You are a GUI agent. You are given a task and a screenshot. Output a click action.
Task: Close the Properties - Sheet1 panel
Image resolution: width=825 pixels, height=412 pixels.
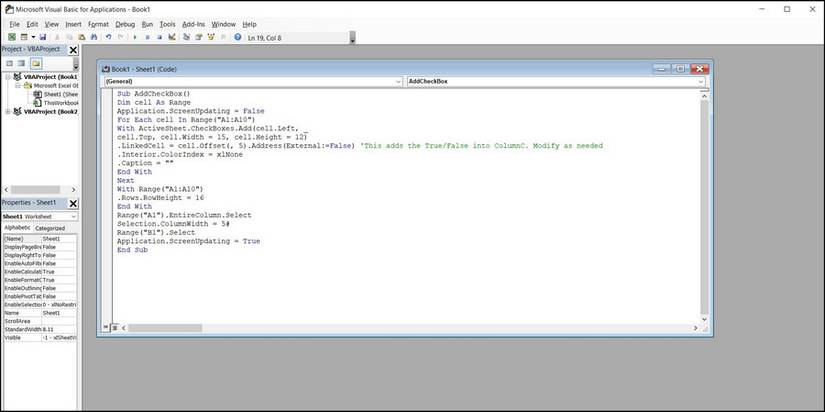click(x=73, y=203)
